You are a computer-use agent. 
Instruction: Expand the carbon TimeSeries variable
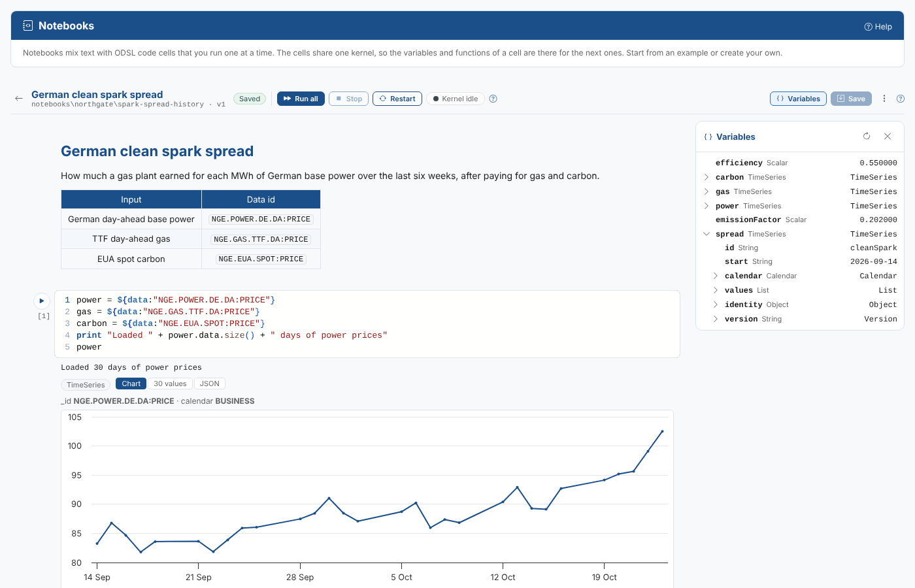pos(707,177)
